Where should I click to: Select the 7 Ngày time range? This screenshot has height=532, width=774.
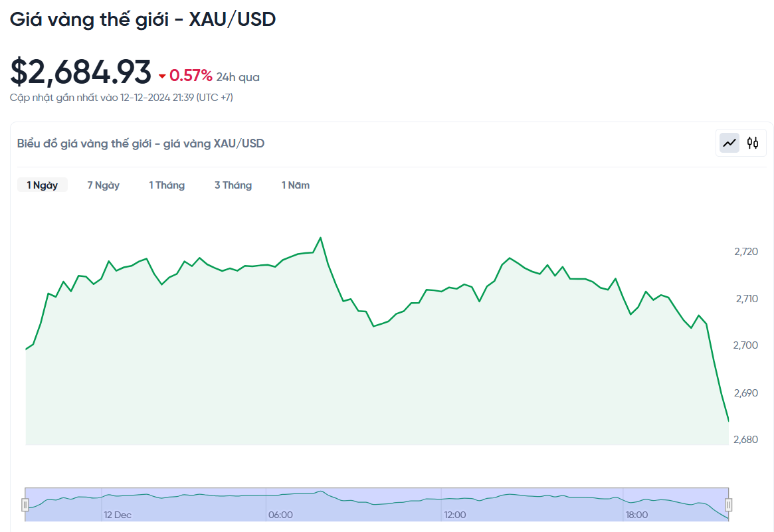[104, 185]
